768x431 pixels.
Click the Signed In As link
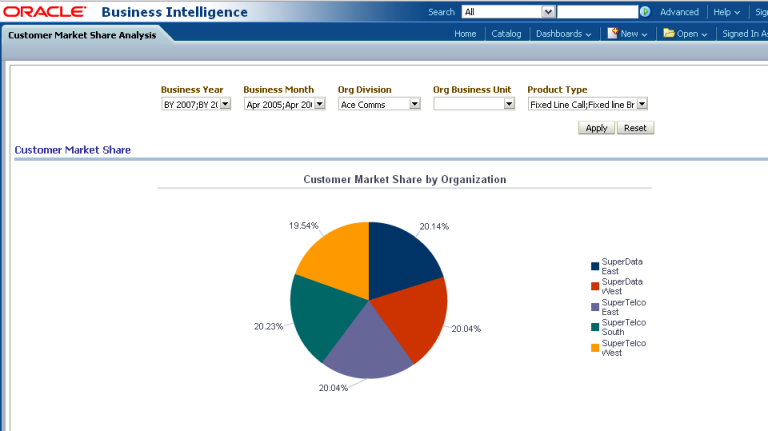tap(744, 34)
